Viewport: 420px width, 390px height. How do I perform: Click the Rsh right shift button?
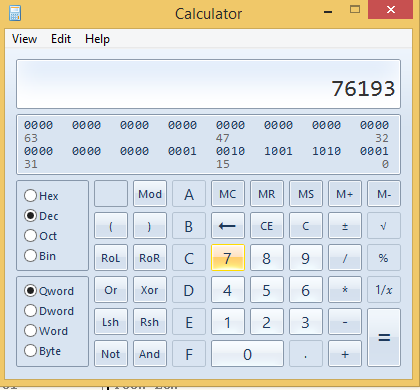150,322
